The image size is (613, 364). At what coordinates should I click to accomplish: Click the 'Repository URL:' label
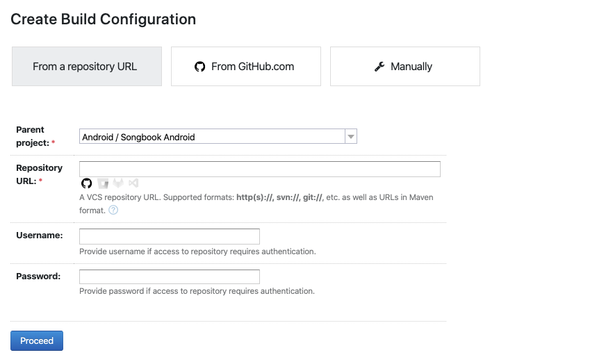coord(39,174)
